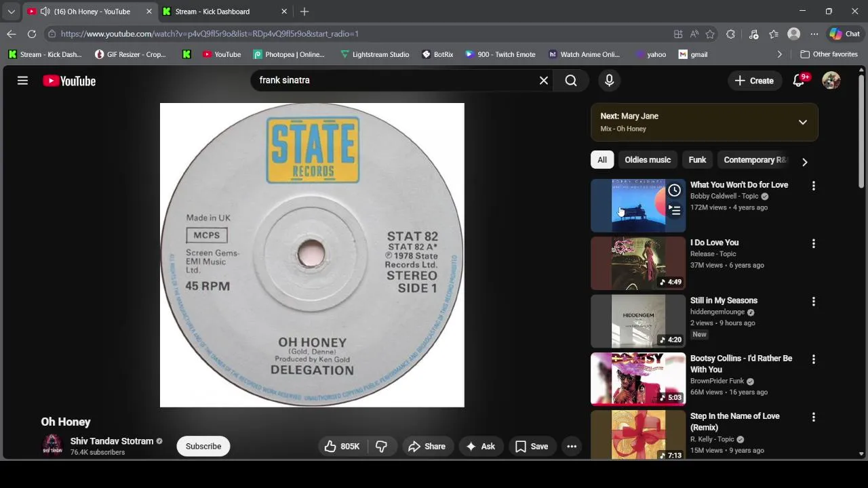Open the Copilot Chat button
The image size is (868, 488).
point(845,34)
